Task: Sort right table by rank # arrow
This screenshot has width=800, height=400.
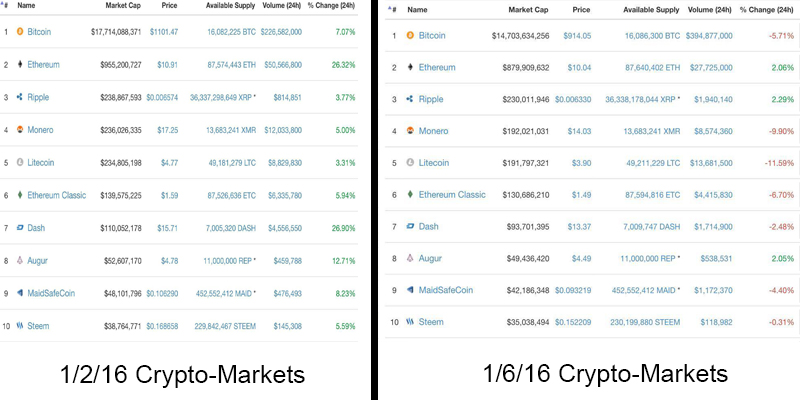Action: (389, 9)
